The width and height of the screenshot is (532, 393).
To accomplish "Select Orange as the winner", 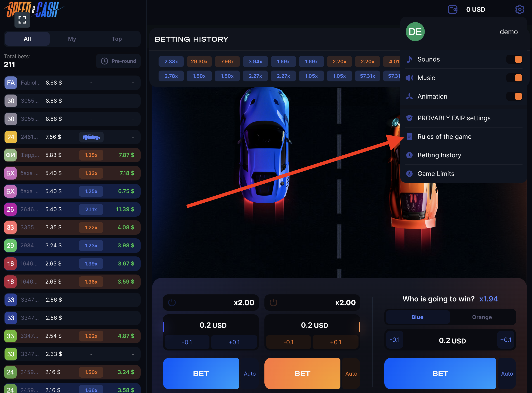I will click(x=482, y=317).
